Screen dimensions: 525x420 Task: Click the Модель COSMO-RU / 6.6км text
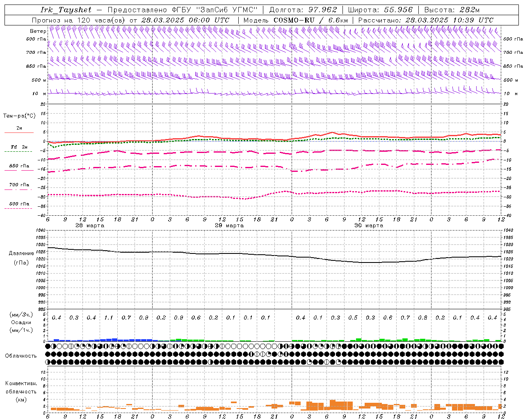tap(295, 20)
